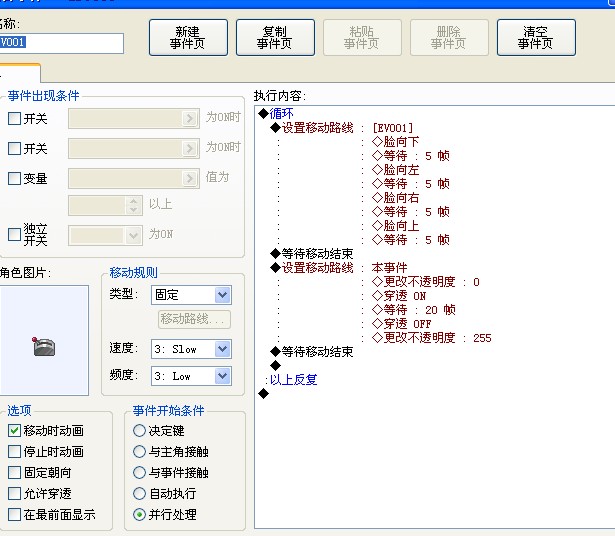This screenshot has height=536, width=615.
Task: Open the 类型 dropdown showing 固定
Action: 191,295
